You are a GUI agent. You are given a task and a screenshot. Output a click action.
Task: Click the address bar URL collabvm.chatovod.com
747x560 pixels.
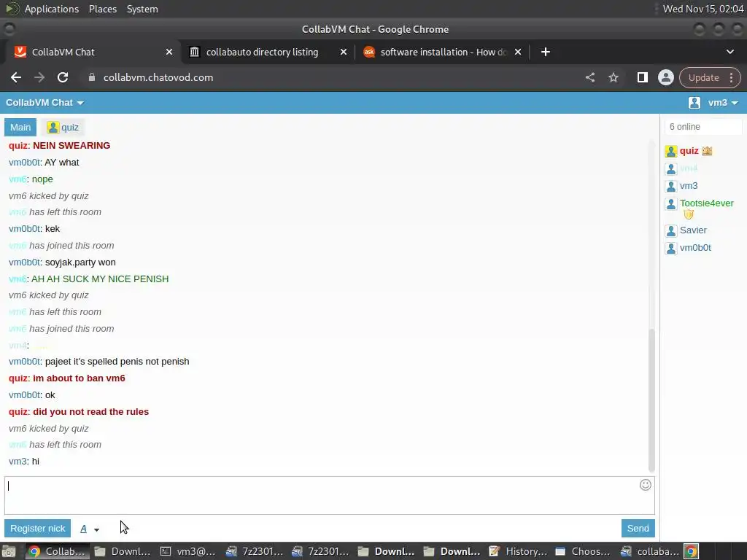[x=158, y=77]
